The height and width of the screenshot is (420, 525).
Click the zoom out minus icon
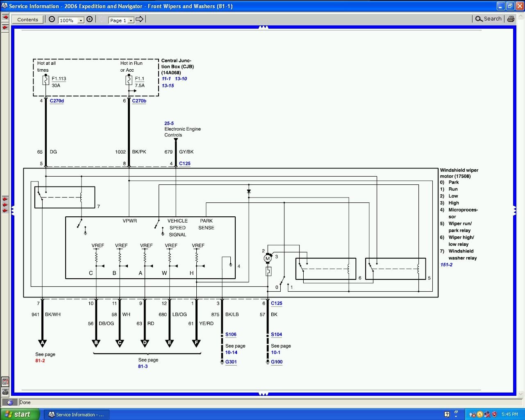[52, 19]
